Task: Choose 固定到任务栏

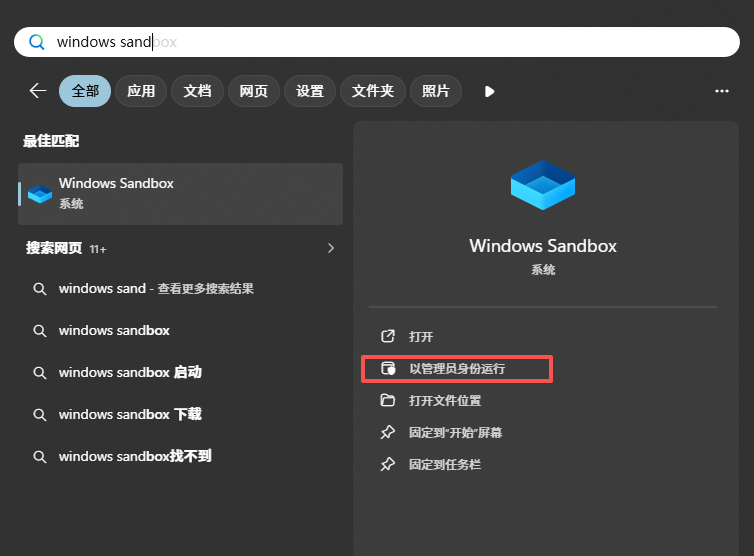Action: click(x=445, y=465)
